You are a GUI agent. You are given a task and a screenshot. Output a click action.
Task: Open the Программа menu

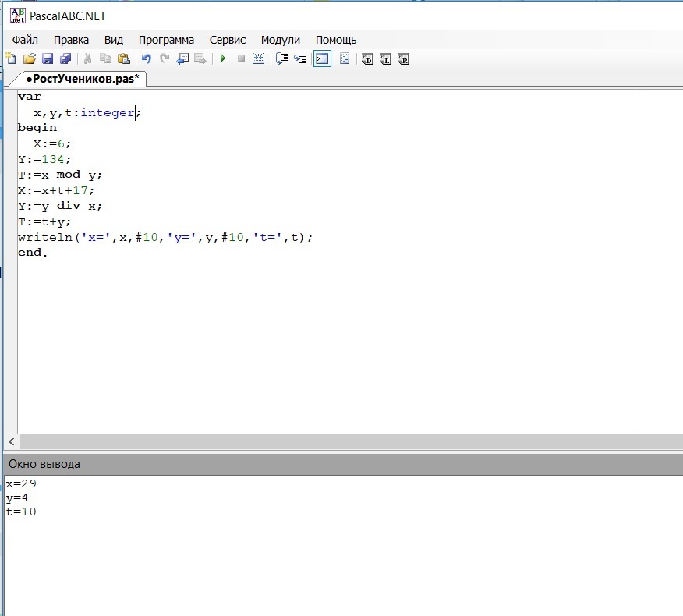click(166, 40)
